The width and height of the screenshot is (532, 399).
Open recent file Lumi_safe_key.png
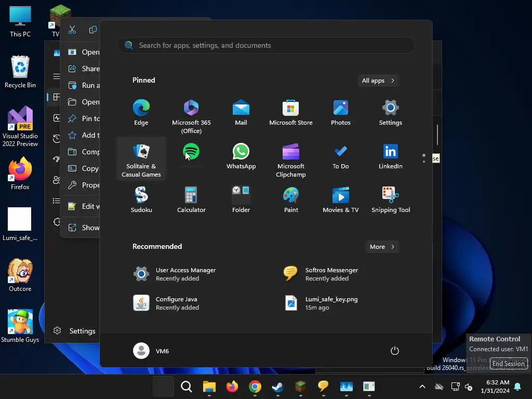(x=321, y=303)
